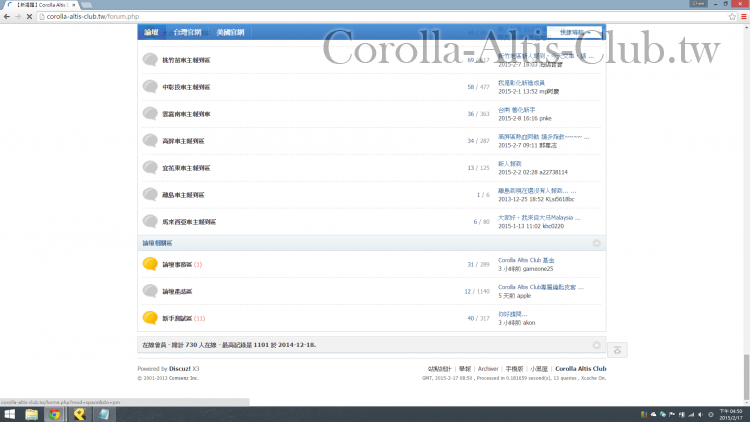Open the 桃竹苗車主報到區 forum
This screenshot has height=422, width=750.
coord(186,60)
